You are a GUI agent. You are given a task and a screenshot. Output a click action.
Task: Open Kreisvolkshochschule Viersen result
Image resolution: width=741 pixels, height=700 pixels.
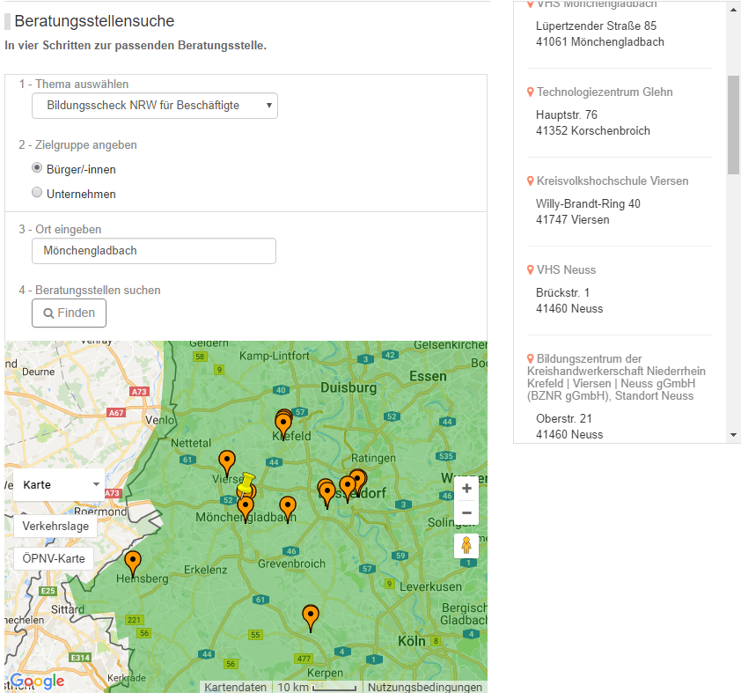pos(613,181)
